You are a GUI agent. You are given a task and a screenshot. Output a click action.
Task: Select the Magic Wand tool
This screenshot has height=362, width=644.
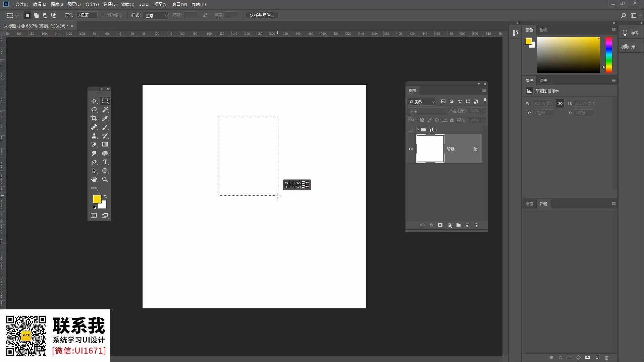tap(105, 110)
